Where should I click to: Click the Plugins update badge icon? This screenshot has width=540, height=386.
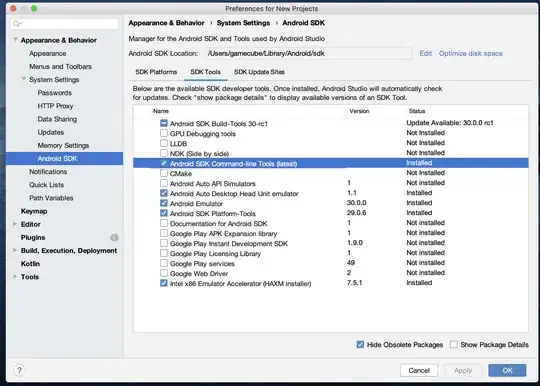[x=114, y=237]
